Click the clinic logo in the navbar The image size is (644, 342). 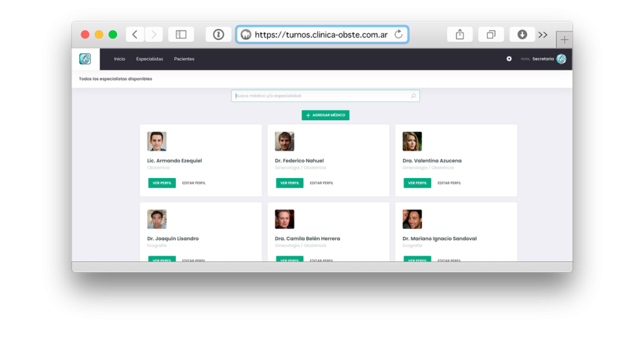point(85,59)
